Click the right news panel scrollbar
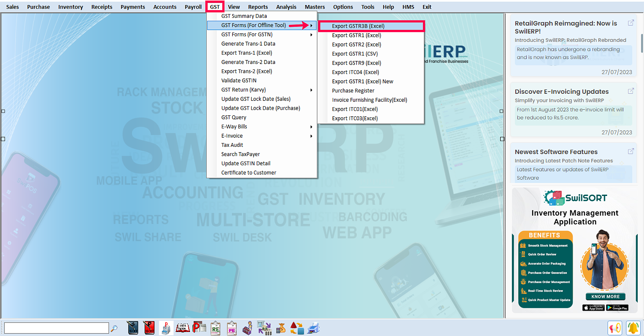 pos(642,43)
